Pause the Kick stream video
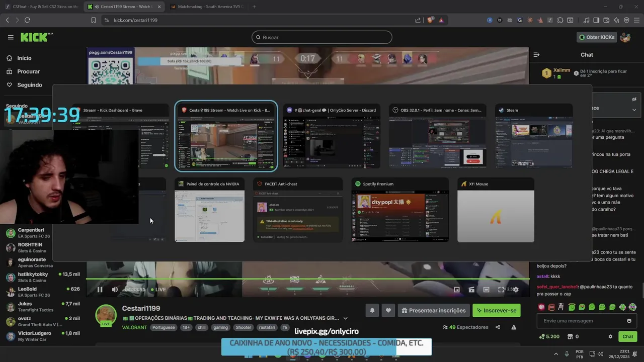644x362 pixels. pos(100,290)
